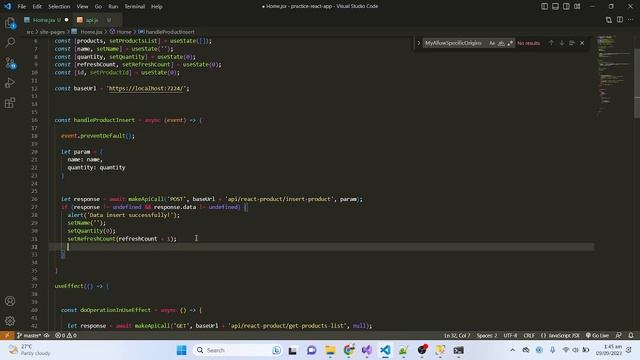Click 'CRLF' end of line setting

click(x=529, y=336)
